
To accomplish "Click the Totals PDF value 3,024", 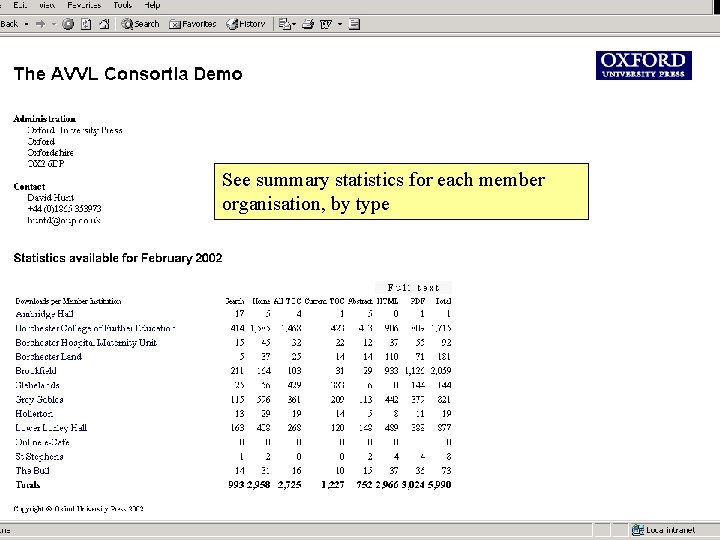I will pyautogui.click(x=413, y=484).
